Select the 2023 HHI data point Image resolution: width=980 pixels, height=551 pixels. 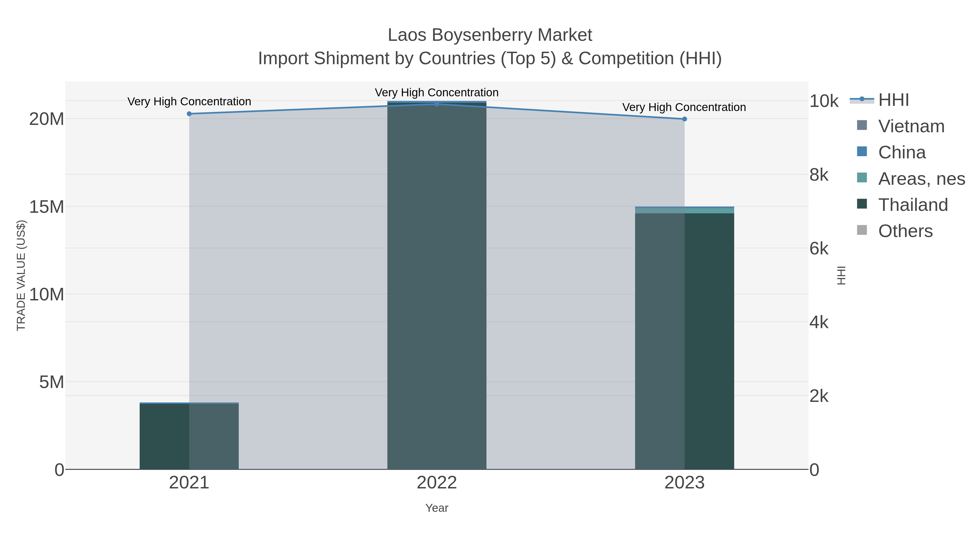684,119
